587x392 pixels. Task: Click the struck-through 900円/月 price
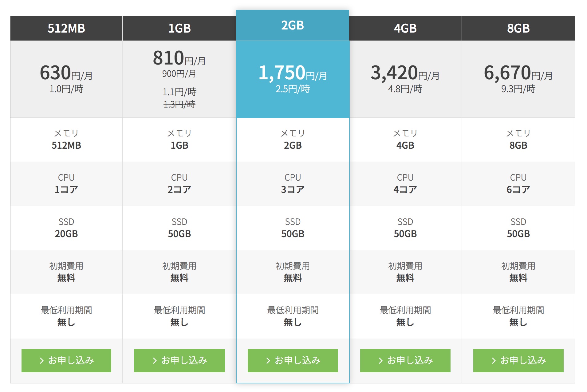click(179, 74)
